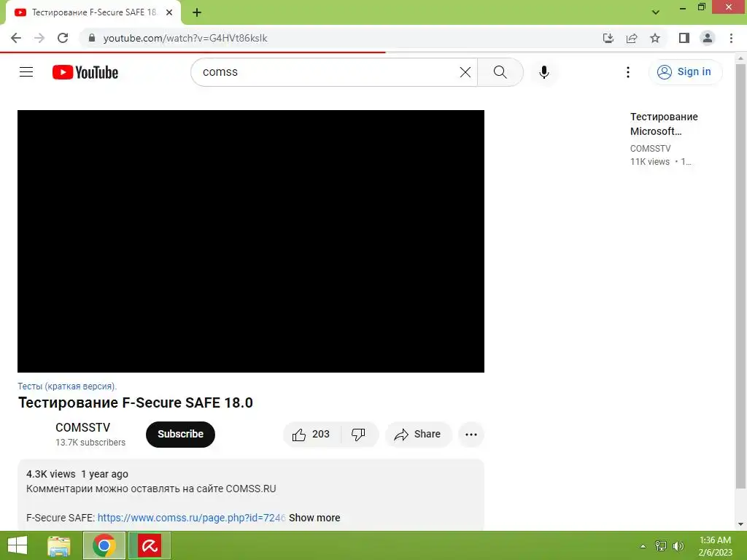This screenshot has height=560, width=747.
Task: Open more actions ellipsis under video
Action: (471, 435)
